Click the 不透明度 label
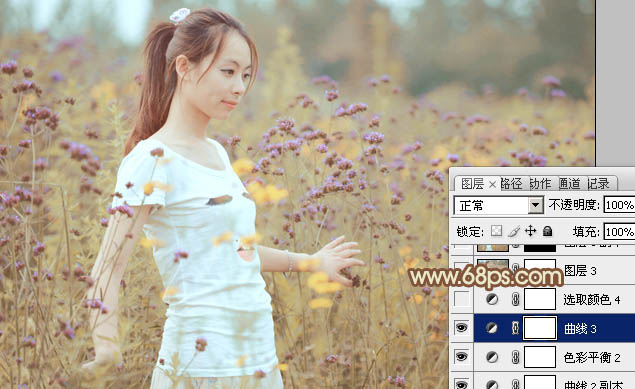 click(x=573, y=205)
